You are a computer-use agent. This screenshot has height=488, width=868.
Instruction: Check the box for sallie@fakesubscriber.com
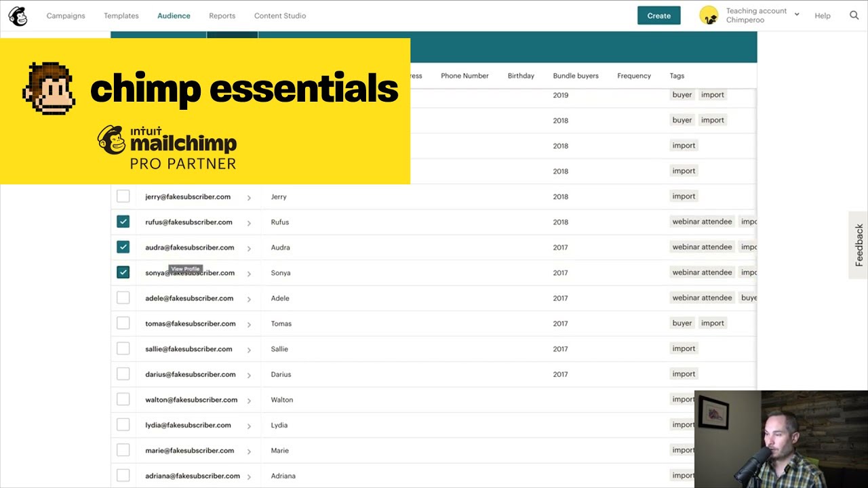click(x=123, y=349)
